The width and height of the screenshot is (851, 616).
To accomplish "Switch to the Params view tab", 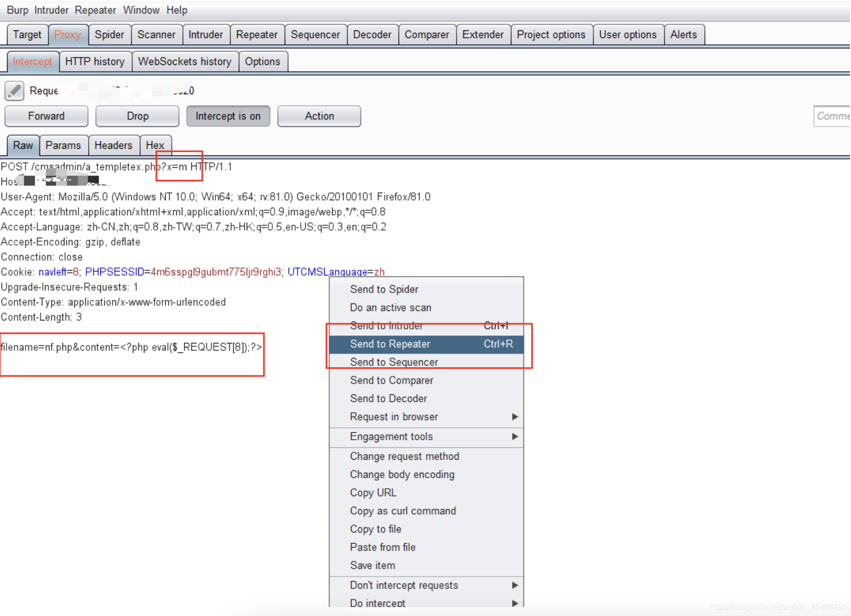I will click(x=63, y=145).
